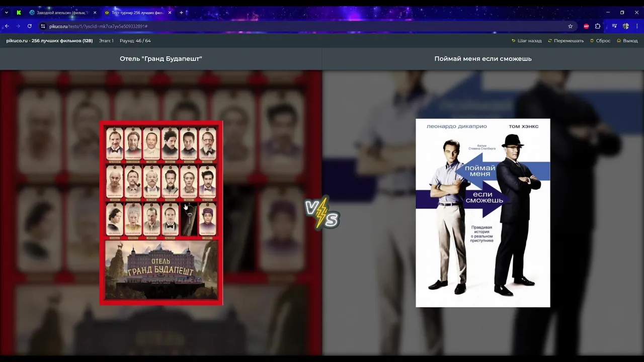
Task: Open the media controls icon
Action: point(614,26)
